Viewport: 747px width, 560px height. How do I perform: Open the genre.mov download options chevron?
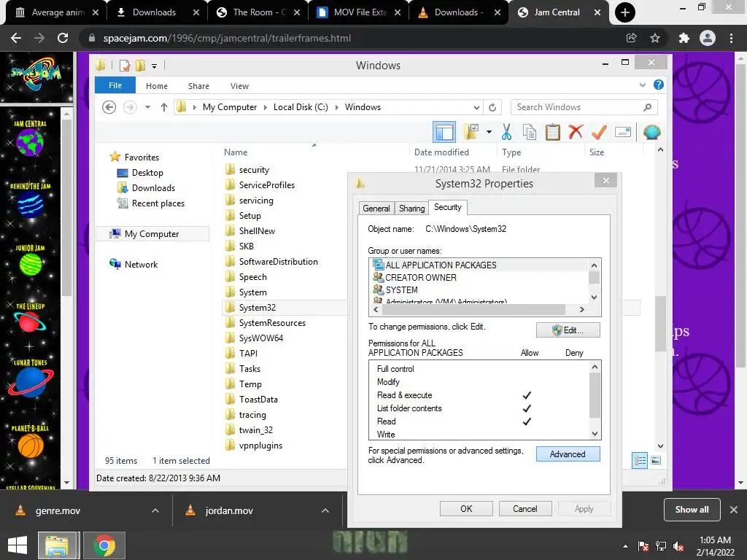(155, 510)
